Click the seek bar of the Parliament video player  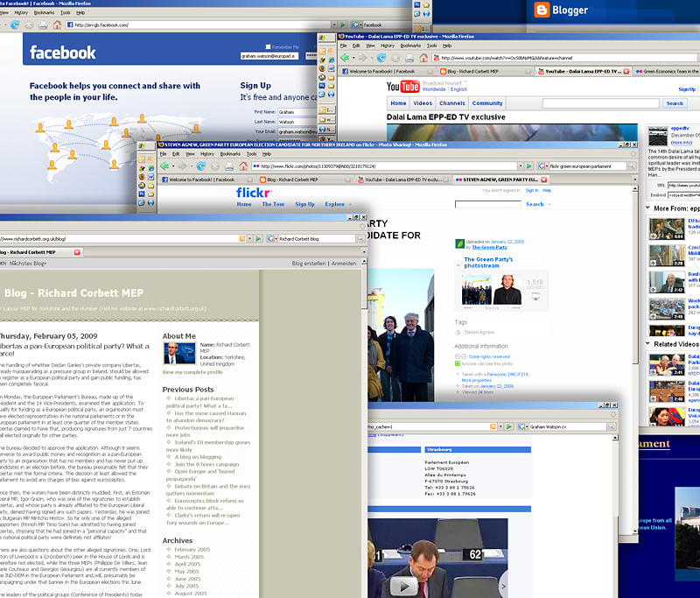click(455, 595)
